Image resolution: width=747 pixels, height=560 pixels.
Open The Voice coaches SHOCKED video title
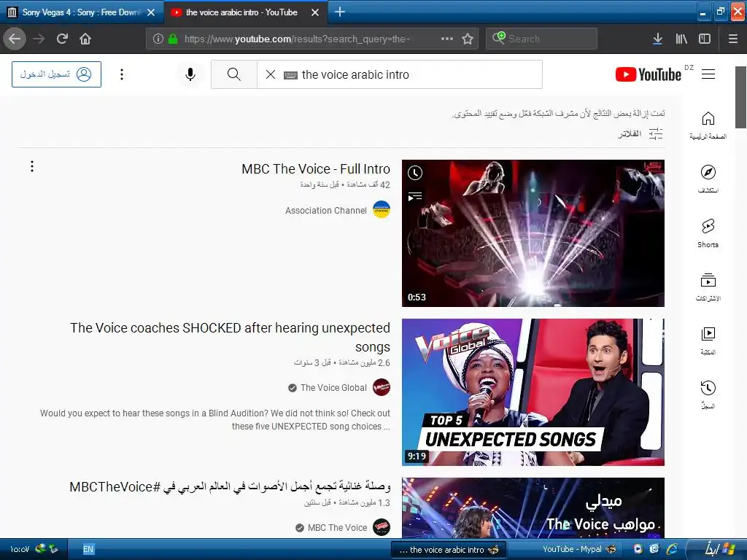pos(230,337)
